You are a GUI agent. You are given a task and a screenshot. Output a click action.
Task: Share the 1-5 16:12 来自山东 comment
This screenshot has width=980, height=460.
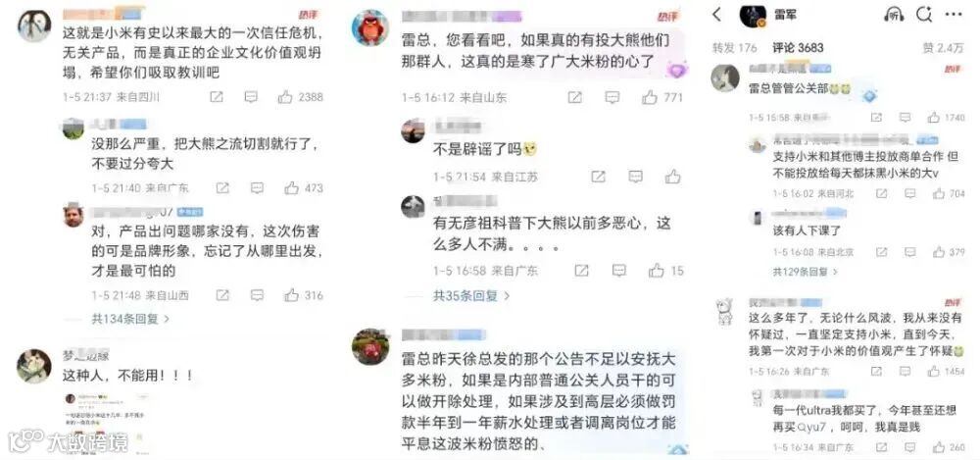tap(575, 97)
